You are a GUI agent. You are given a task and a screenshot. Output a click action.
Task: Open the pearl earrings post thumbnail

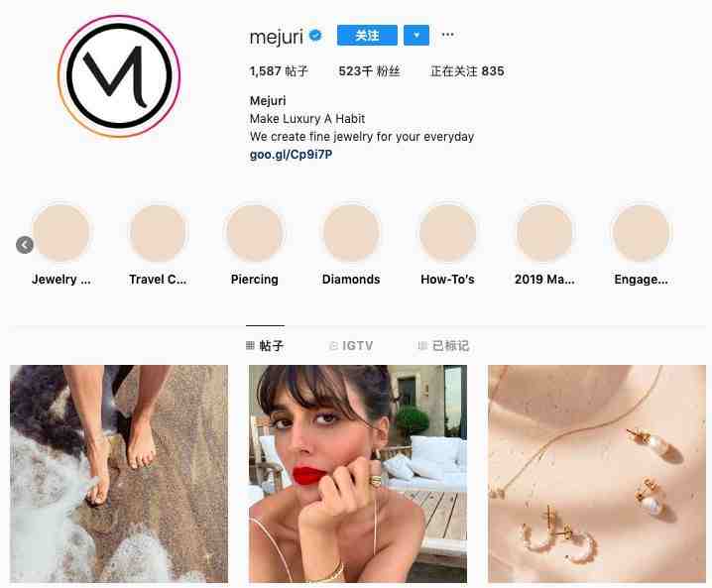pos(597,474)
